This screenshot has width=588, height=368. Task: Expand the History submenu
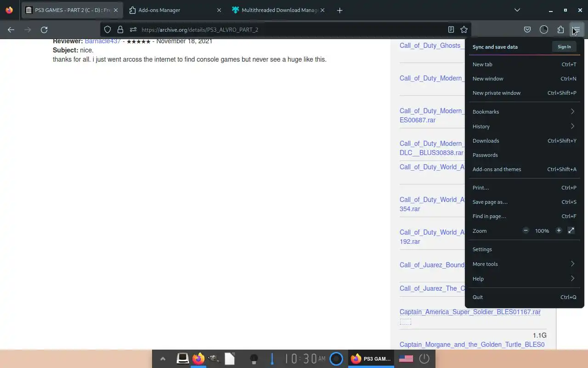tap(524, 126)
